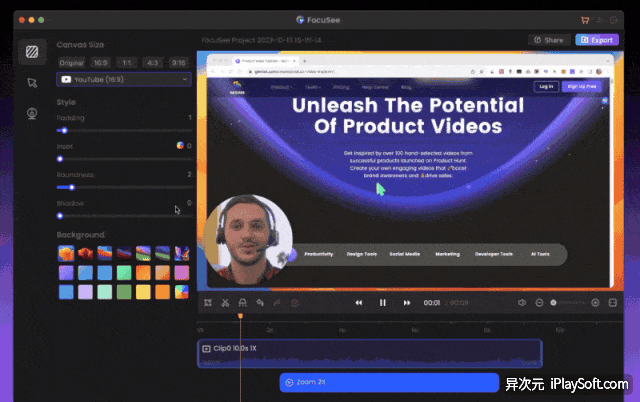Open the shopping cart purchase icon
This screenshot has height=402, width=640.
[x=585, y=20]
